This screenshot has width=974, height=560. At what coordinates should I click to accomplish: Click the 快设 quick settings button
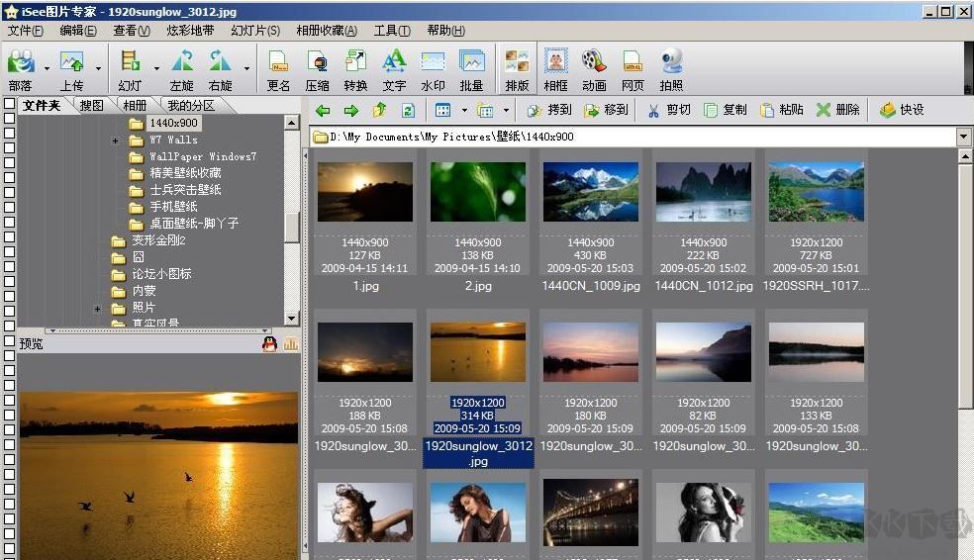click(901, 110)
